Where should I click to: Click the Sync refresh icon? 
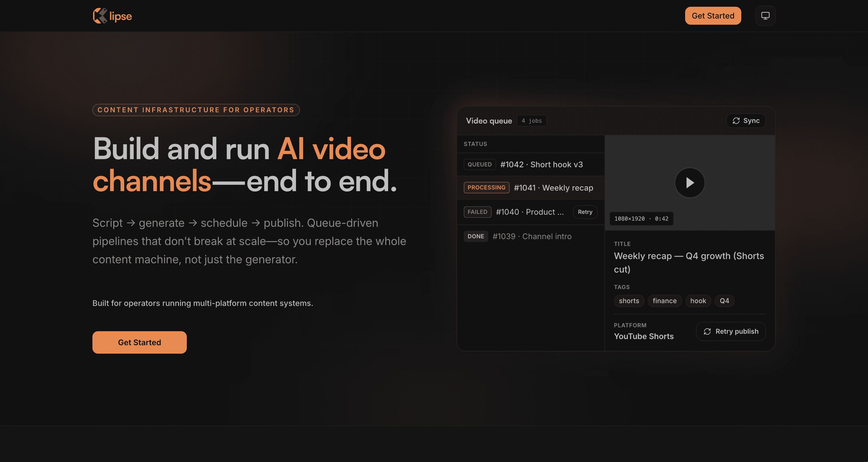click(x=736, y=120)
